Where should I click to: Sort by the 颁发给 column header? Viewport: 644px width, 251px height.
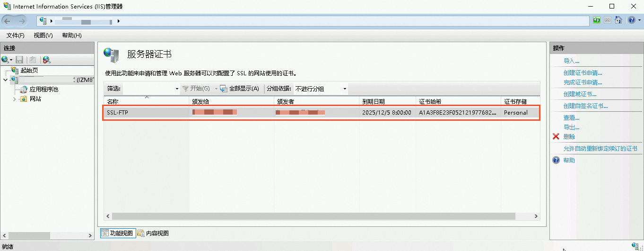point(231,101)
